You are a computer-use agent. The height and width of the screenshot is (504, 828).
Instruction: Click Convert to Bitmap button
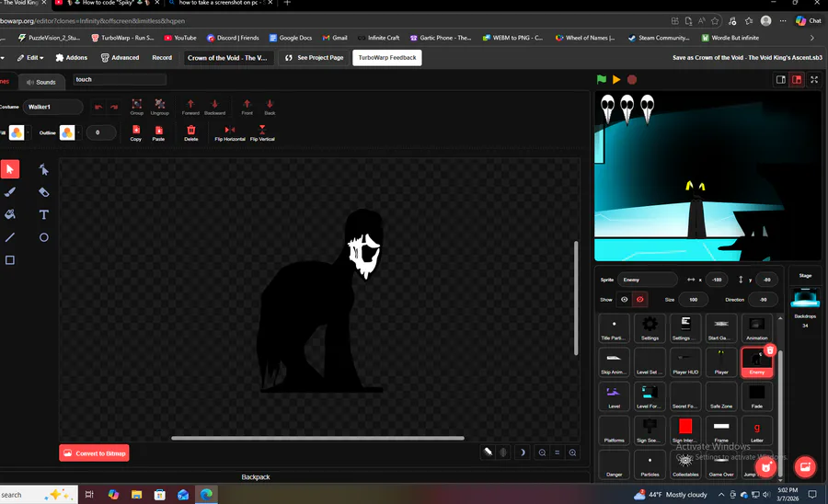[x=94, y=452]
